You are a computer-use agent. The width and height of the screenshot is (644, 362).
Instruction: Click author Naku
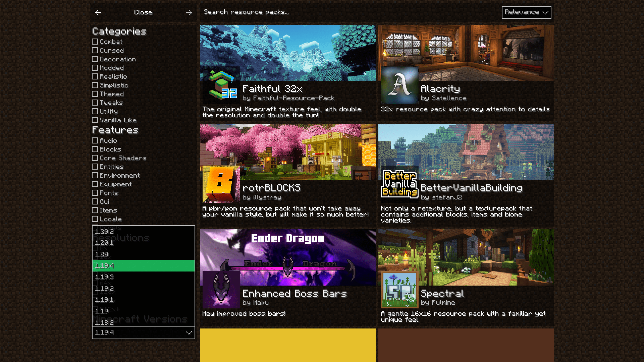(x=261, y=303)
